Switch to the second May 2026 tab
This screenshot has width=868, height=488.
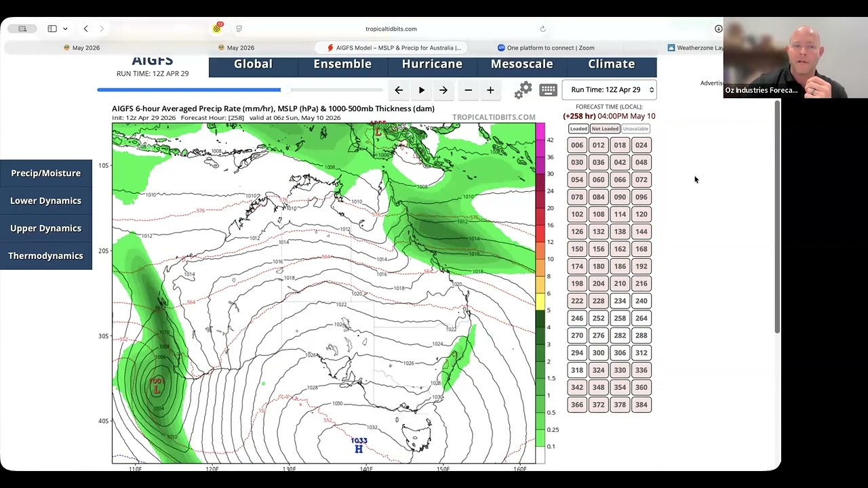click(237, 47)
